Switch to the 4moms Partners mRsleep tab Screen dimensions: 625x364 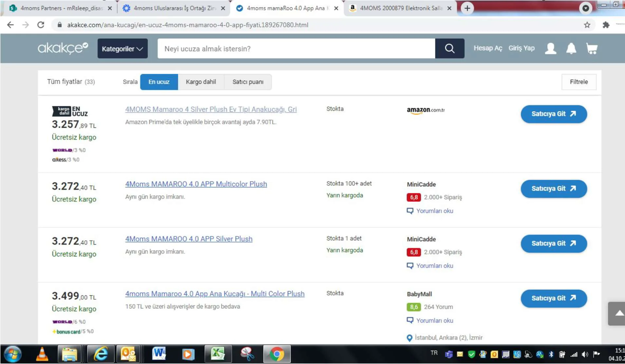[61, 8]
